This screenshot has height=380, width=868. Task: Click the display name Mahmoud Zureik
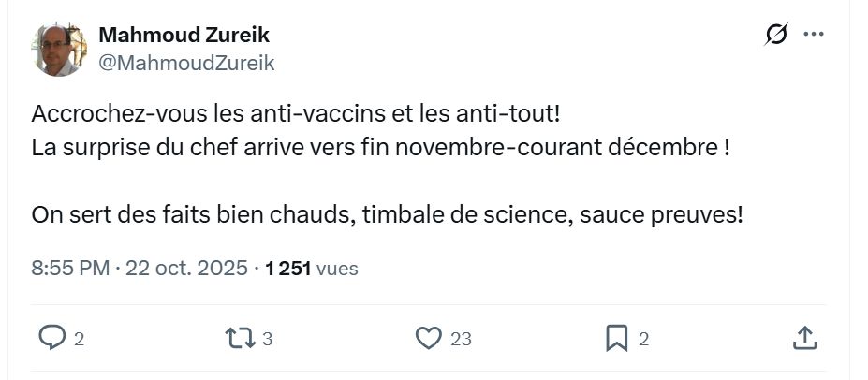coord(184,36)
